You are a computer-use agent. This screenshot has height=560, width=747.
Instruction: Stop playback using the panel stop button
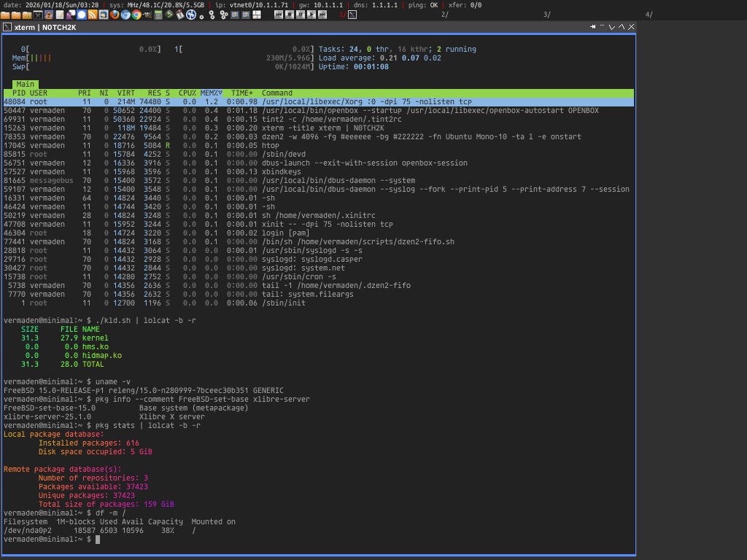coord(290,15)
